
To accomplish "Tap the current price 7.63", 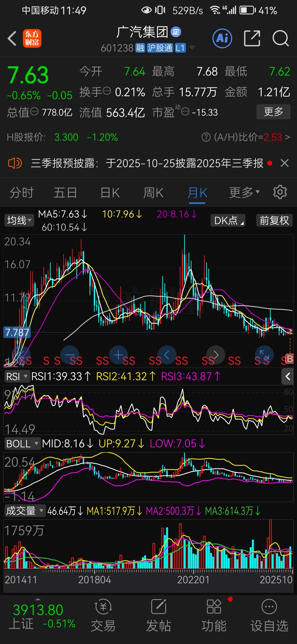I will pyautogui.click(x=28, y=75).
